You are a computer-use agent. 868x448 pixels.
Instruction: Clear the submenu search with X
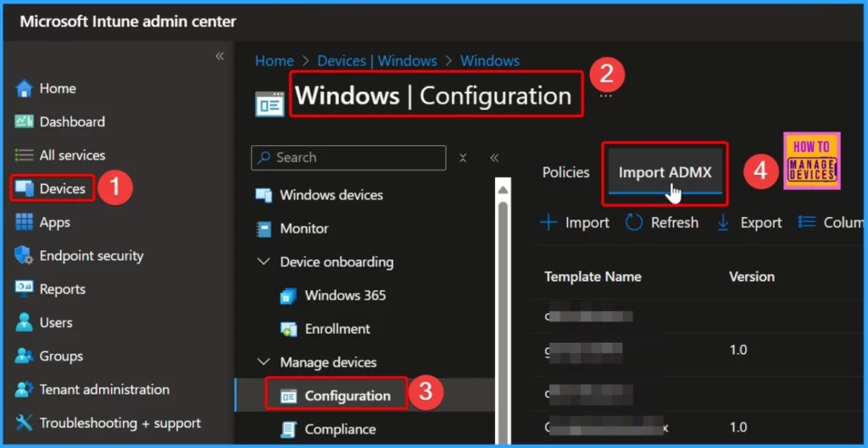point(463,158)
